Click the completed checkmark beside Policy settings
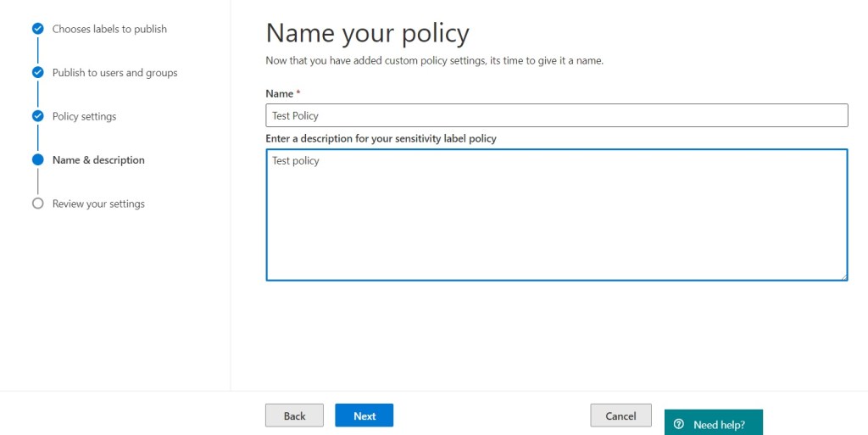Screen dimensions: 868x435 pos(37,116)
